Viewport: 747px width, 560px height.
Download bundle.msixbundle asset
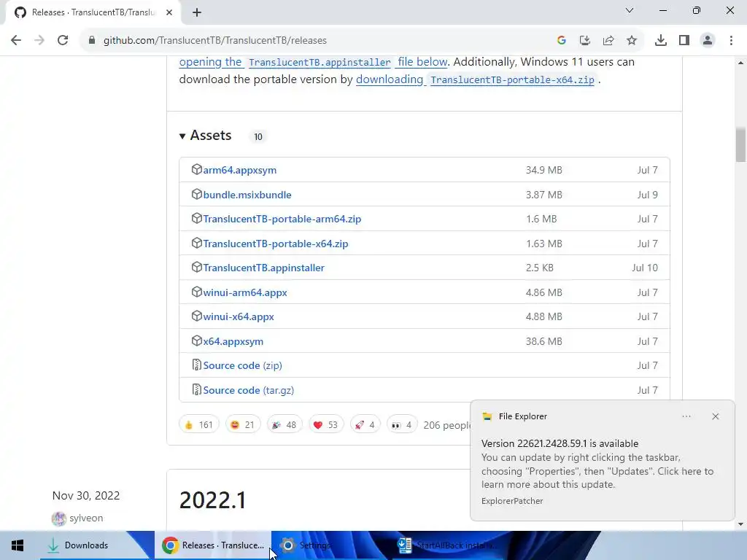click(x=247, y=195)
